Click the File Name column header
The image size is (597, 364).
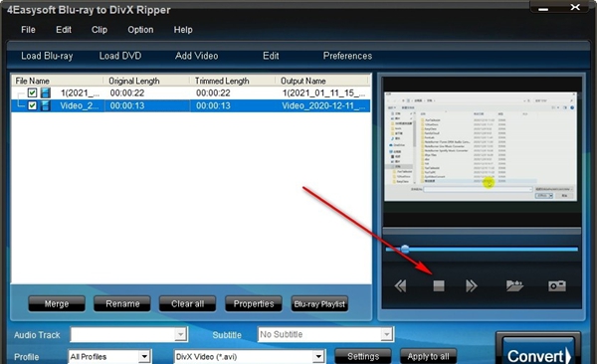pyautogui.click(x=57, y=81)
